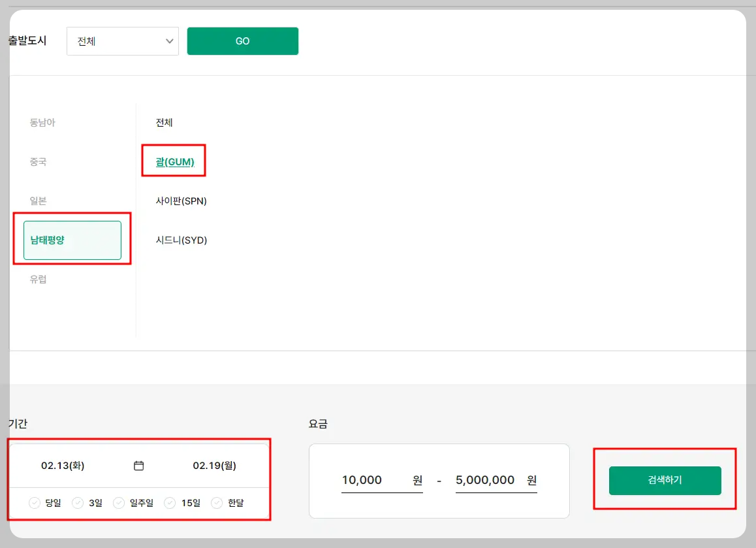756x548 pixels.
Task: Switch to the 중국 (China) region tab
Action: click(x=38, y=161)
